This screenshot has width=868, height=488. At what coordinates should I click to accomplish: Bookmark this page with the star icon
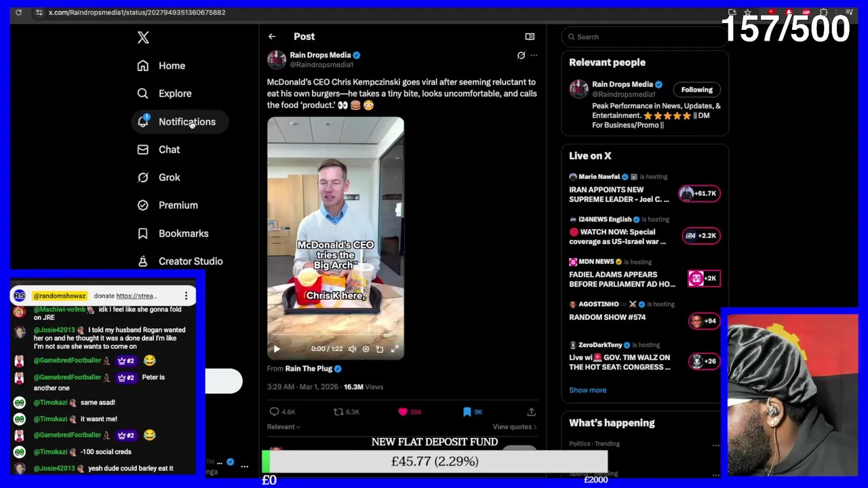[747, 12]
